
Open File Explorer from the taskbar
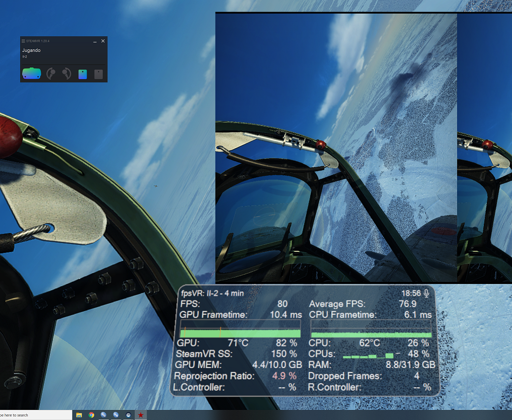pos(79,415)
